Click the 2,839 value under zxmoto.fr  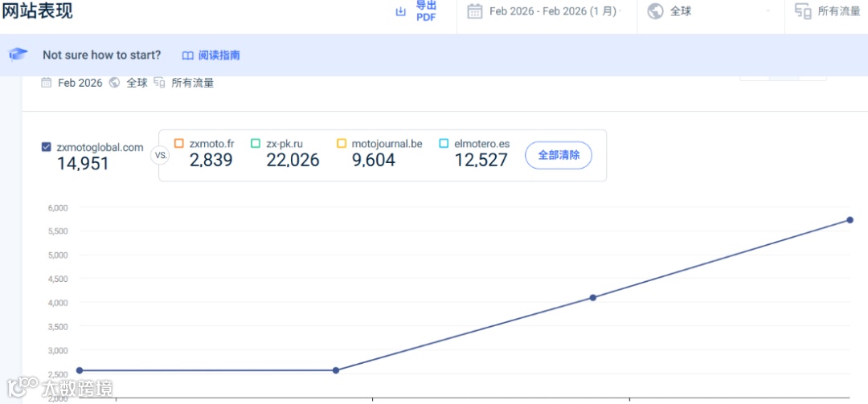coord(211,160)
